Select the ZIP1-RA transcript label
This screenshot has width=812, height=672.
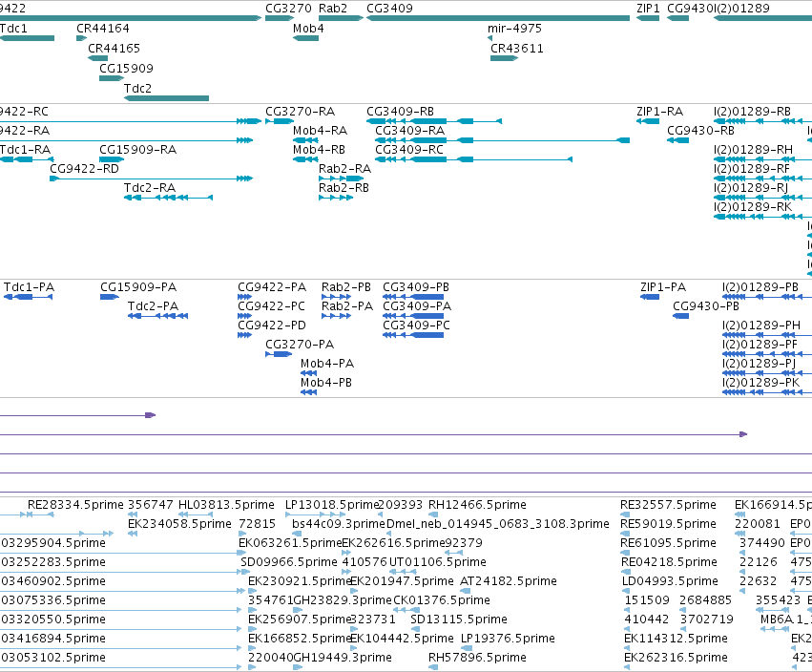[x=660, y=112]
